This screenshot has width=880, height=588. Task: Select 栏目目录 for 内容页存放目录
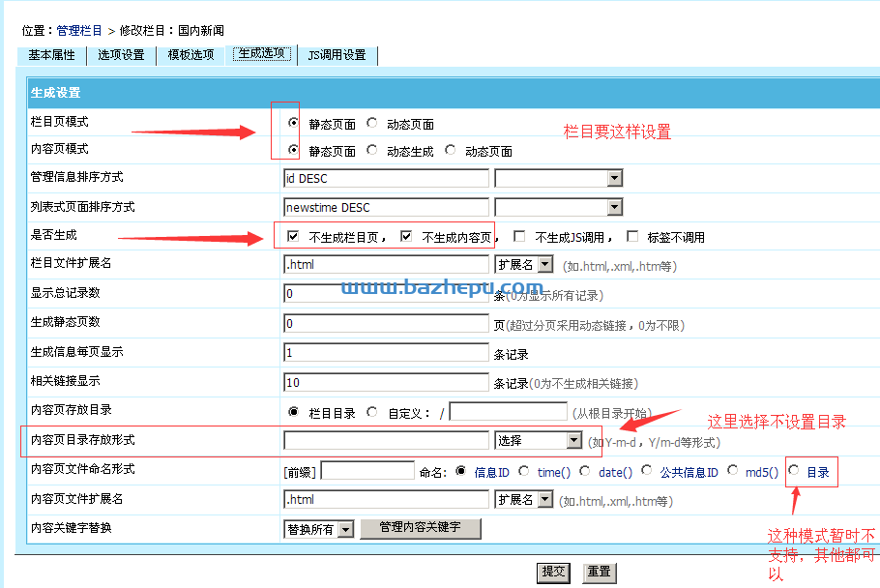tap(293, 412)
